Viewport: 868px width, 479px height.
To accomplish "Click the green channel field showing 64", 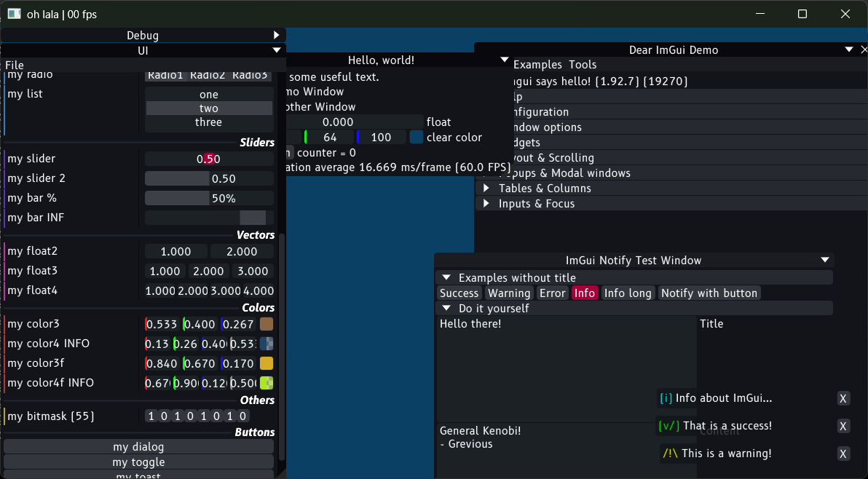I will pyautogui.click(x=329, y=137).
